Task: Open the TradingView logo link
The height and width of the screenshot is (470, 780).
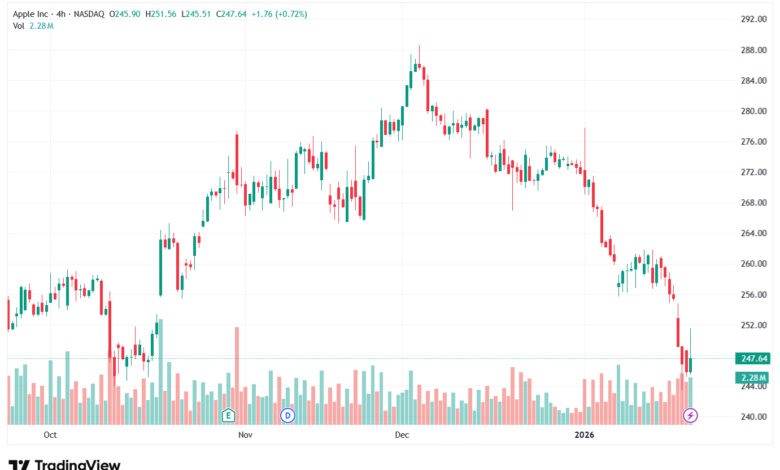Action: pos(65,465)
